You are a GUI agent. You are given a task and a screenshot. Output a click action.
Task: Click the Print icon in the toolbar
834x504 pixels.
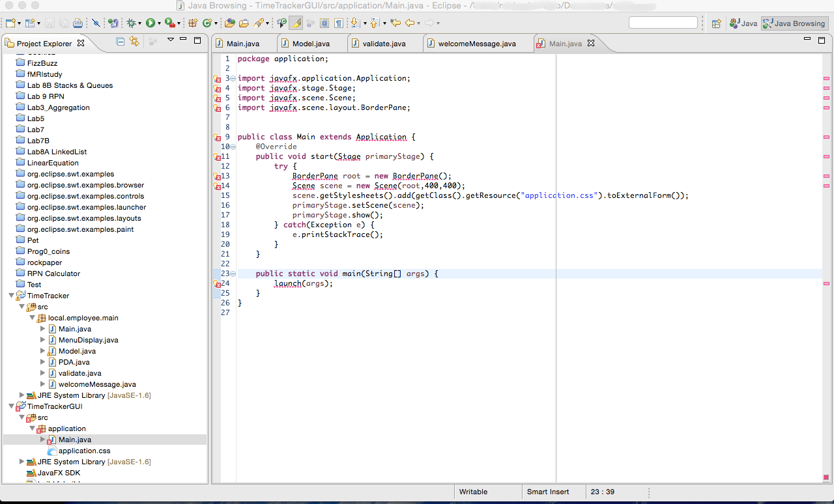click(x=78, y=23)
